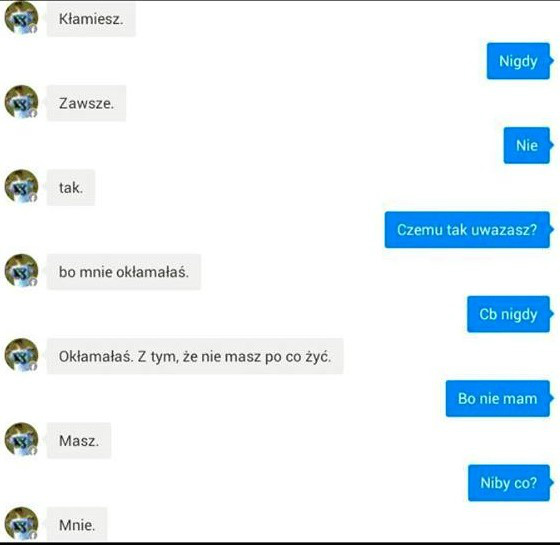Select the "Kłamiesz." message bubble
Image resolution: width=560 pixels, height=545 pixels.
(x=91, y=19)
